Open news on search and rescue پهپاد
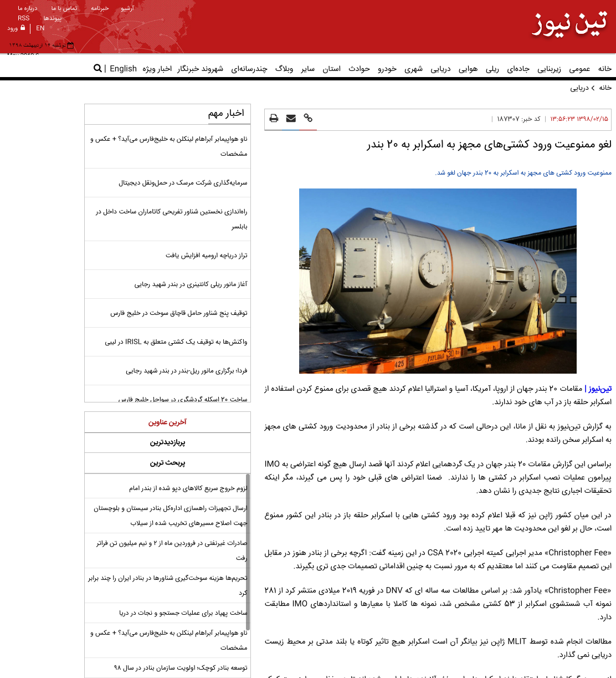Screen dimensions: 616x678 183,613
